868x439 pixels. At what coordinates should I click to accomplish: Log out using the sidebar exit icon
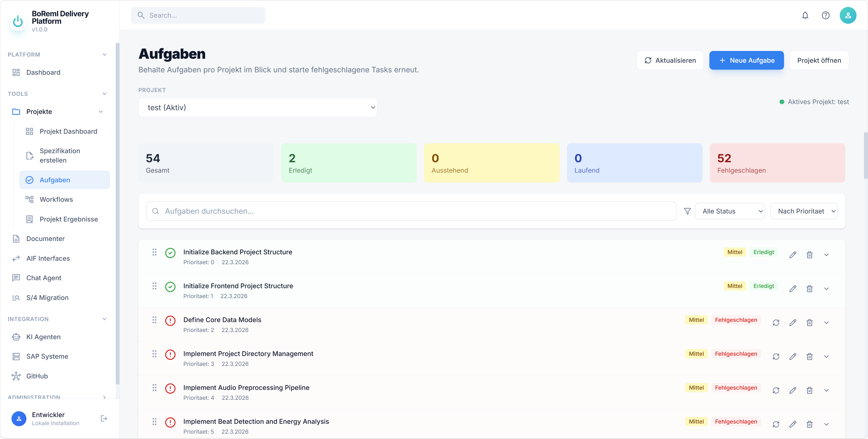(104, 418)
